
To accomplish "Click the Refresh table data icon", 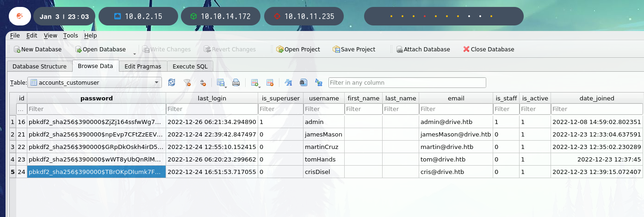I will click(172, 83).
